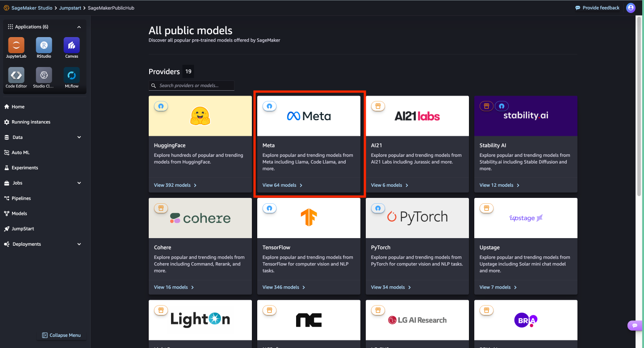Launch the MLflow application icon
The image size is (644, 348).
coord(71,75)
